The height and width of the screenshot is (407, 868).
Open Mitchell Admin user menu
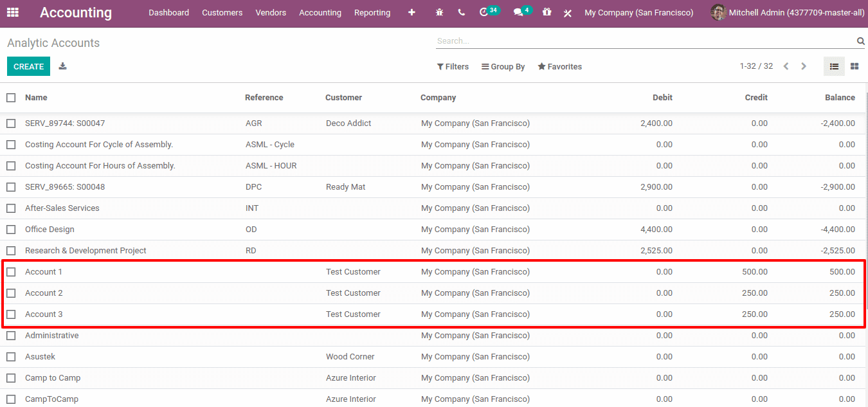(788, 13)
